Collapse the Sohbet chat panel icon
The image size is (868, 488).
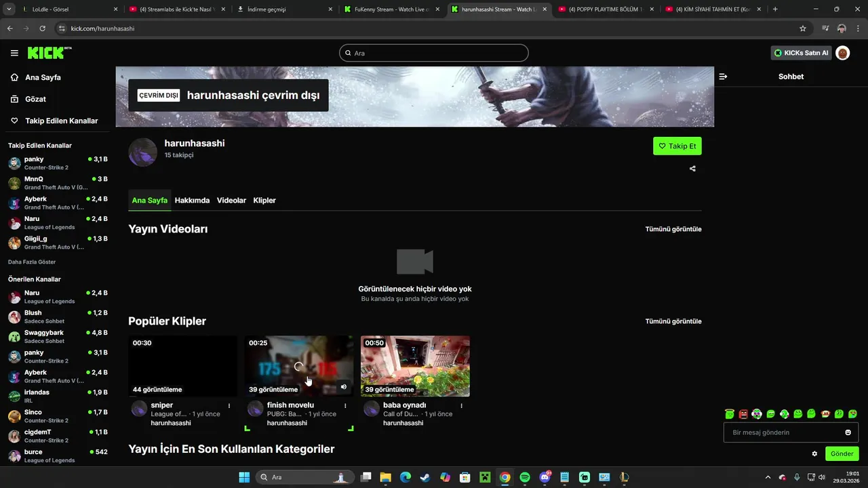click(723, 77)
